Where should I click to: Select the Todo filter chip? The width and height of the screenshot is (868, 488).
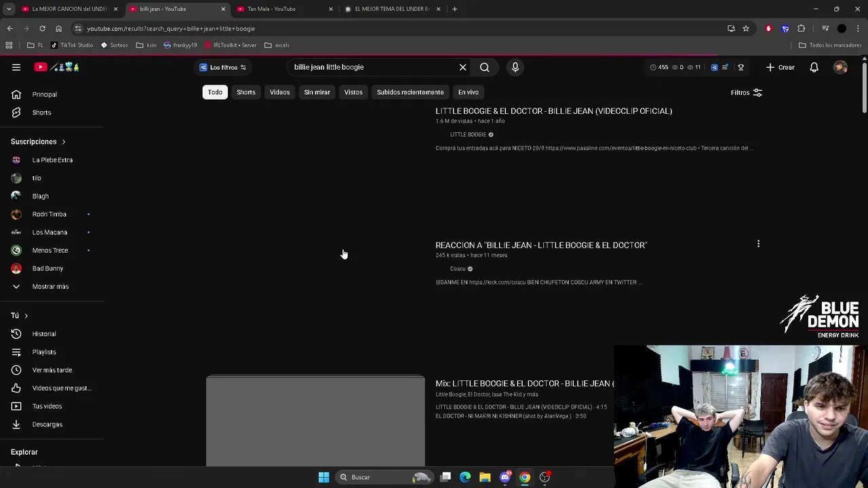tap(215, 92)
